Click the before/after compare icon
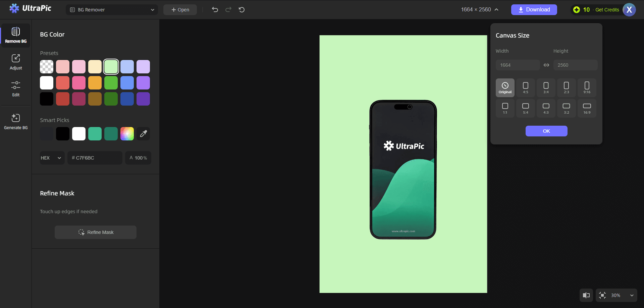This screenshot has height=308, width=644. [x=586, y=295]
